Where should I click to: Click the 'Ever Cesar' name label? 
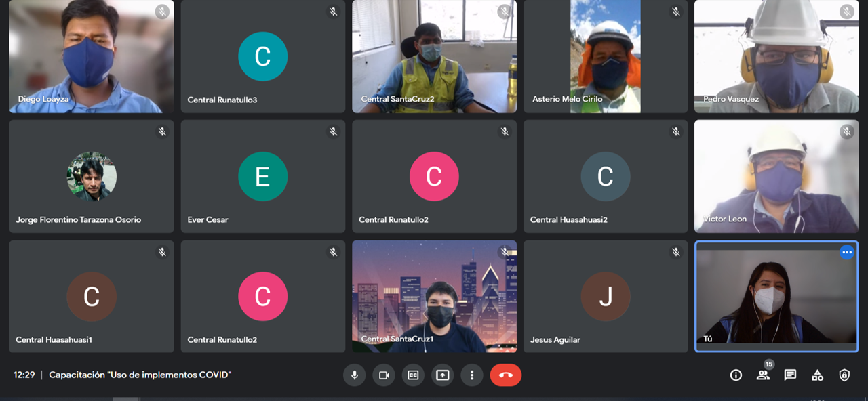(208, 219)
